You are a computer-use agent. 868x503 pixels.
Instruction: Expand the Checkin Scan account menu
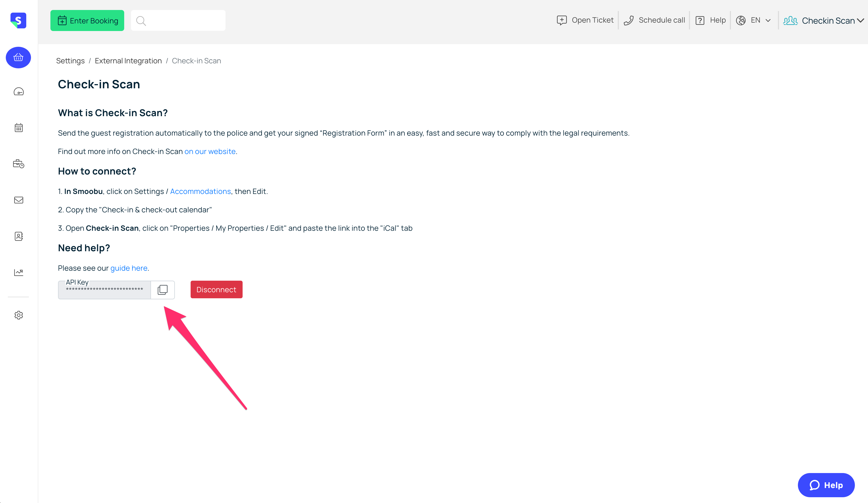(861, 21)
